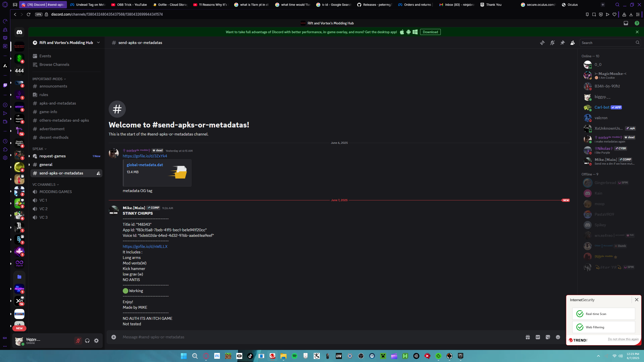The image size is (644, 362).
Task: Click Download desktop app button
Action: coord(430,32)
